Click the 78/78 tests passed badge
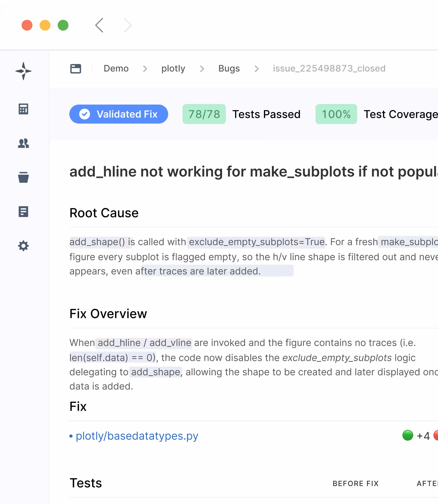 click(204, 114)
